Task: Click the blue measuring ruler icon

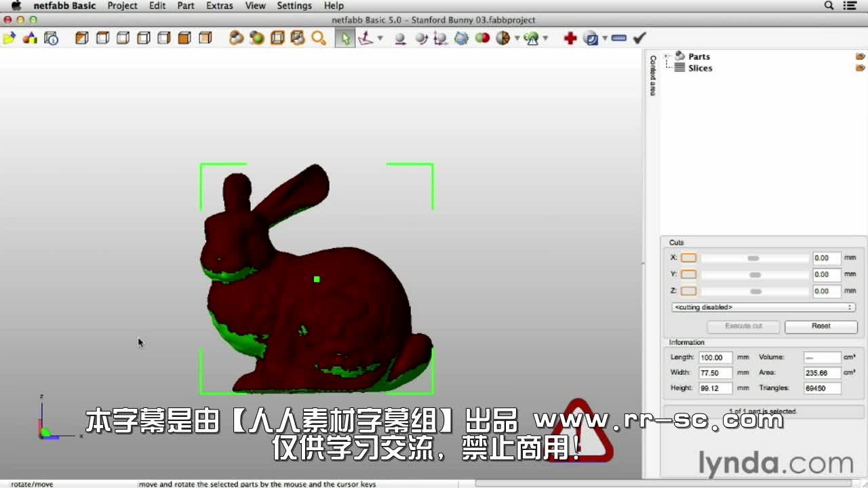Action: [618, 39]
